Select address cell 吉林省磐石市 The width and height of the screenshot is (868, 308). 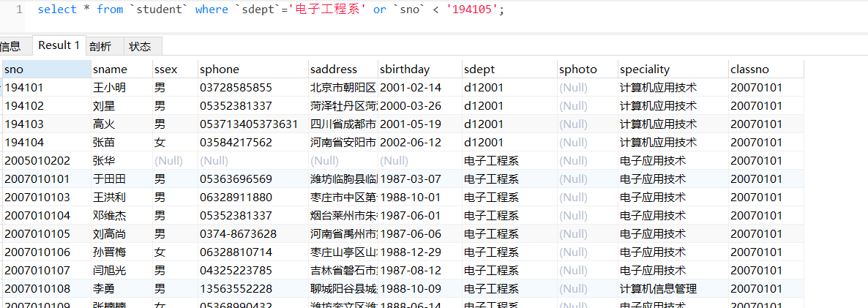click(343, 271)
